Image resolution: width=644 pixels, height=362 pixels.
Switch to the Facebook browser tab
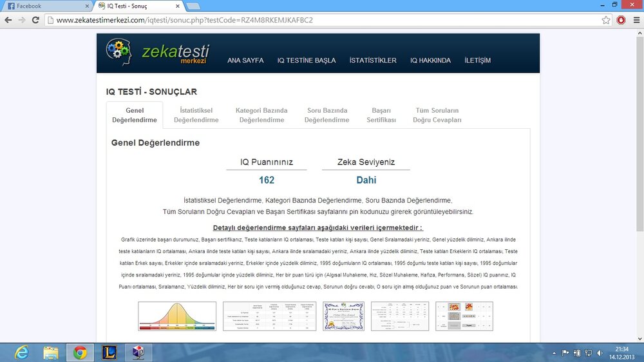point(47,6)
